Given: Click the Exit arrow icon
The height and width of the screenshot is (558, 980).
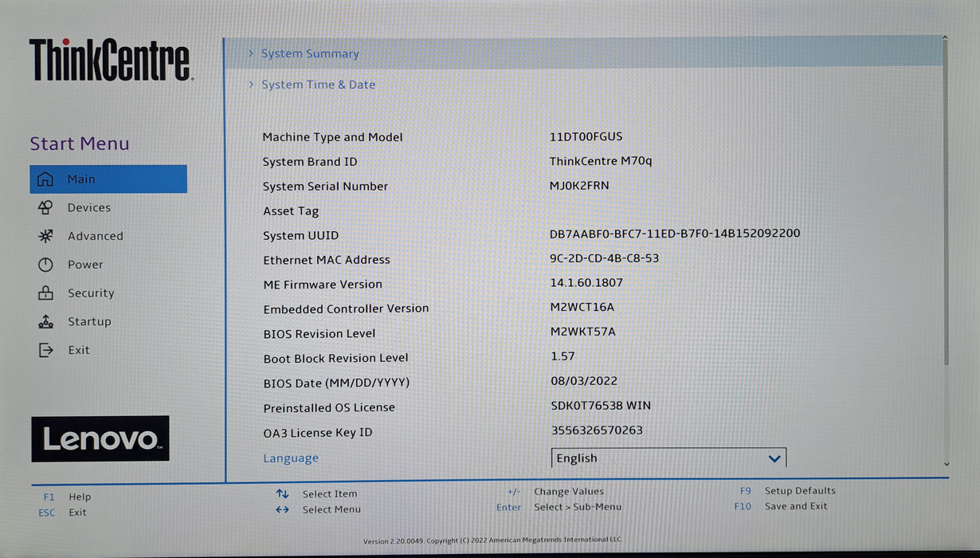Looking at the screenshot, I should tap(45, 350).
